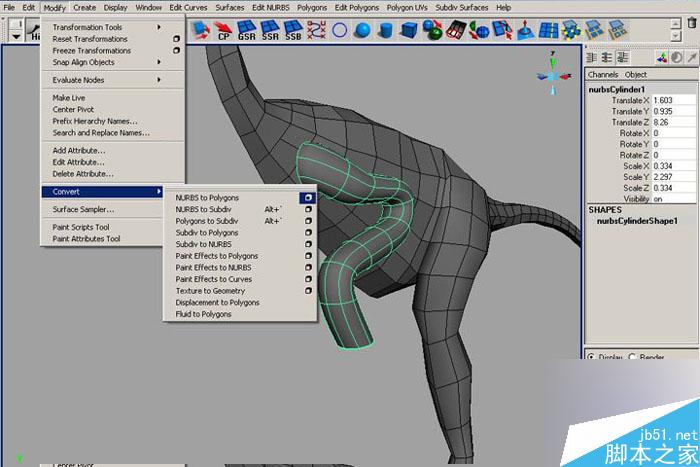Click the view axis gizmo in viewport
This screenshot has height=467, width=700.
coord(554,73)
